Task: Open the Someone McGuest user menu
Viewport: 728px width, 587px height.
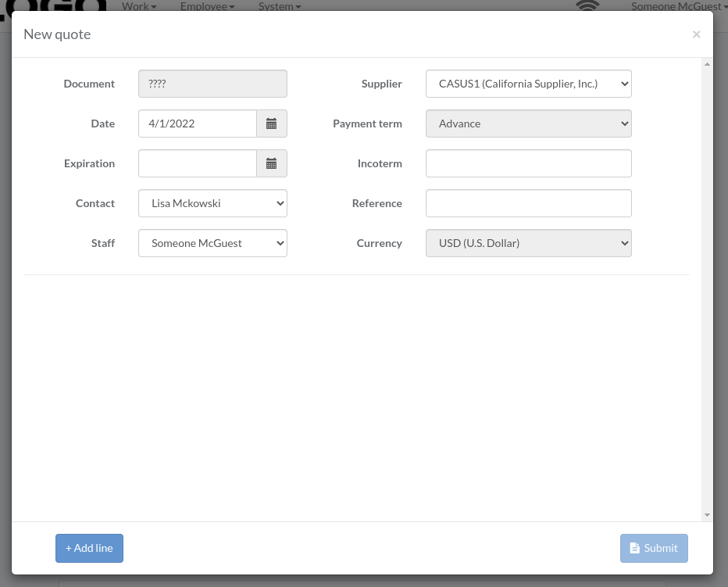Action: click(679, 6)
